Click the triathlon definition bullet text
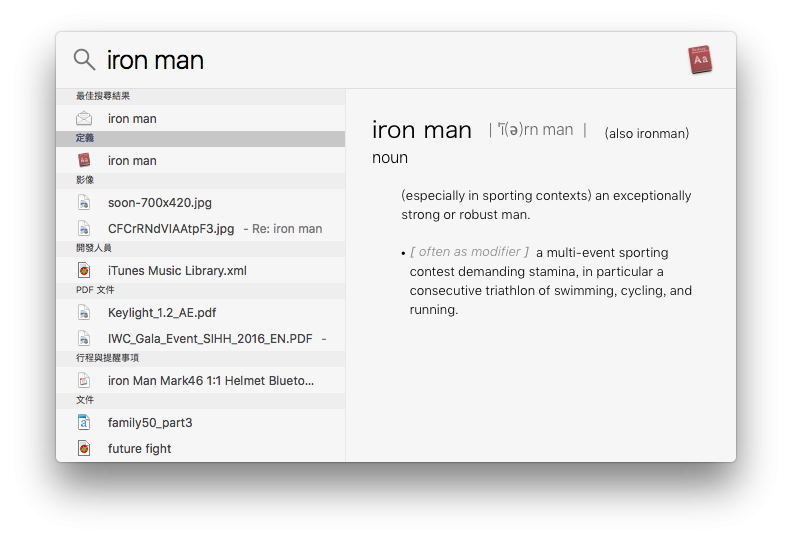This screenshot has width=792, height=542. click(x=550, y=281)
